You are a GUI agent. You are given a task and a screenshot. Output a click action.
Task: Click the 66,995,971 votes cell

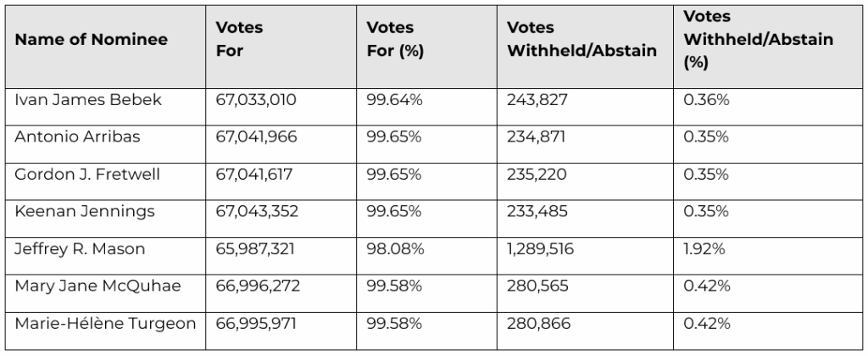coord(257,324)
